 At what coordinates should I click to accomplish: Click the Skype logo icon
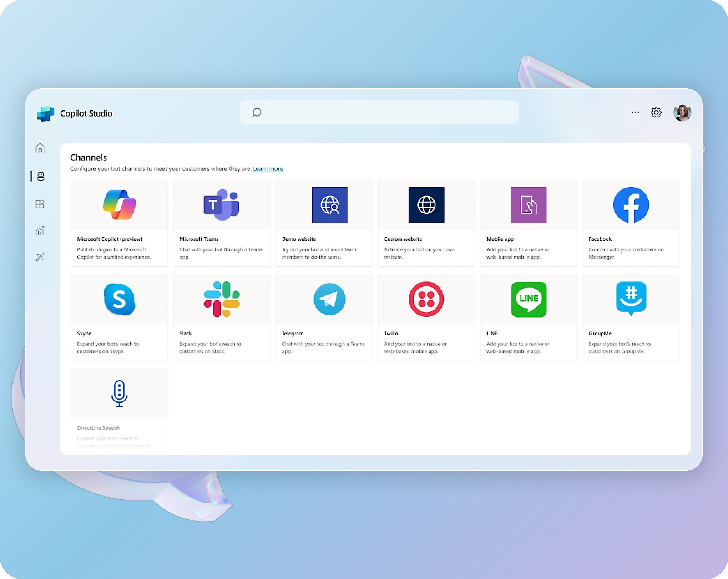click(x=119, y=299)
